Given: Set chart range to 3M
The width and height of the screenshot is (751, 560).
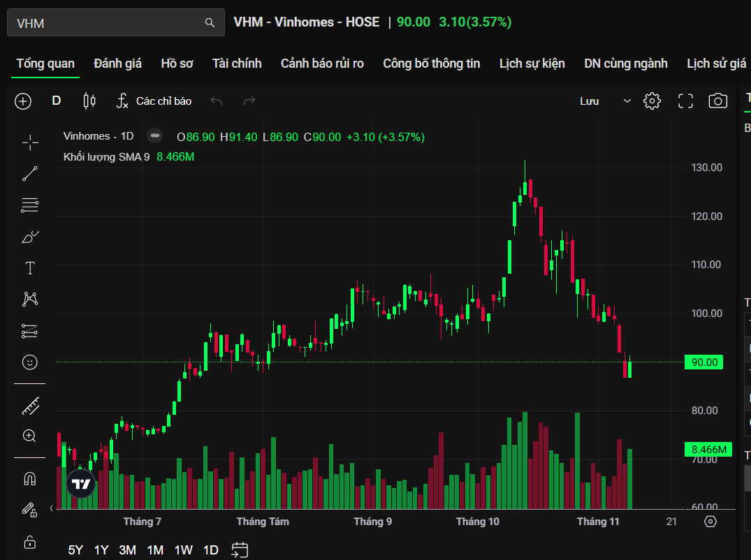Looking at the screenshot, I should tap(127, 550).
